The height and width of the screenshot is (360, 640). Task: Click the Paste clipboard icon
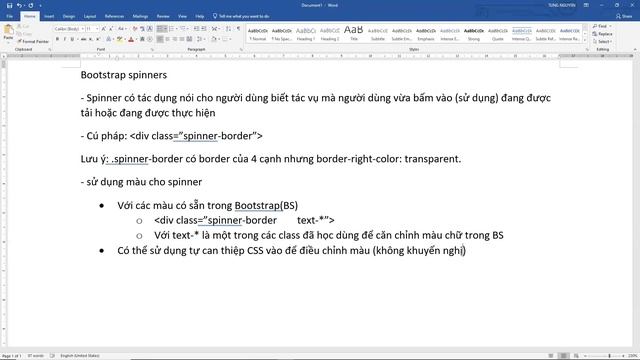(x=9, y=29)
